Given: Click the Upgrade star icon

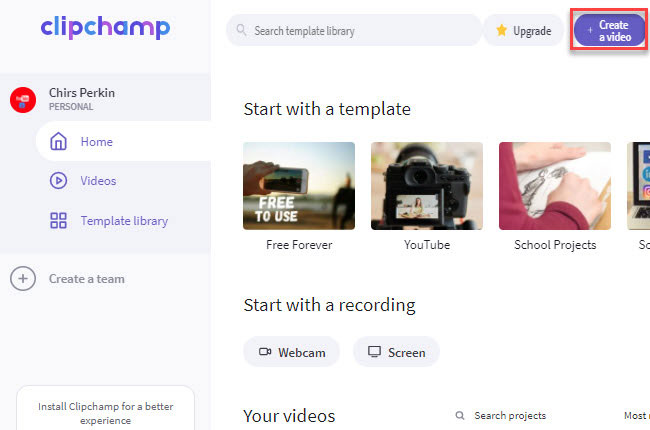Looking at the screenshot, I should pos(502,30).
